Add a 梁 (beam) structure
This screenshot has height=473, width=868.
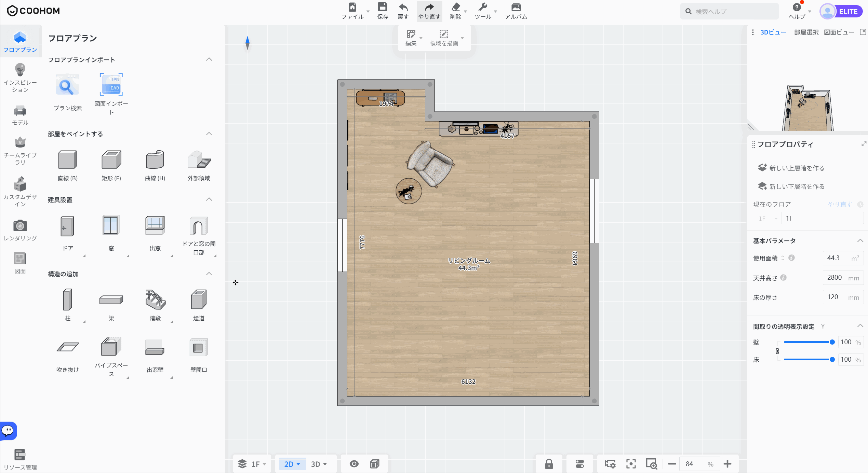click(111, 300)
